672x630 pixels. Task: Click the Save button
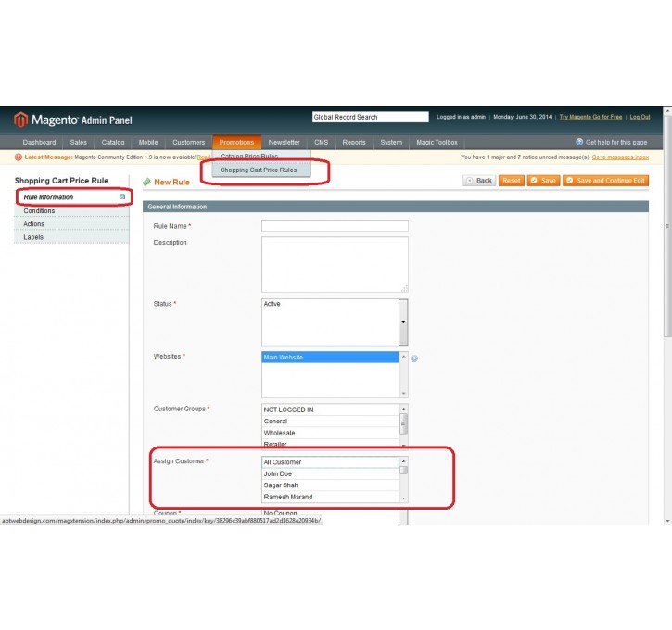(x=543, y=181)
